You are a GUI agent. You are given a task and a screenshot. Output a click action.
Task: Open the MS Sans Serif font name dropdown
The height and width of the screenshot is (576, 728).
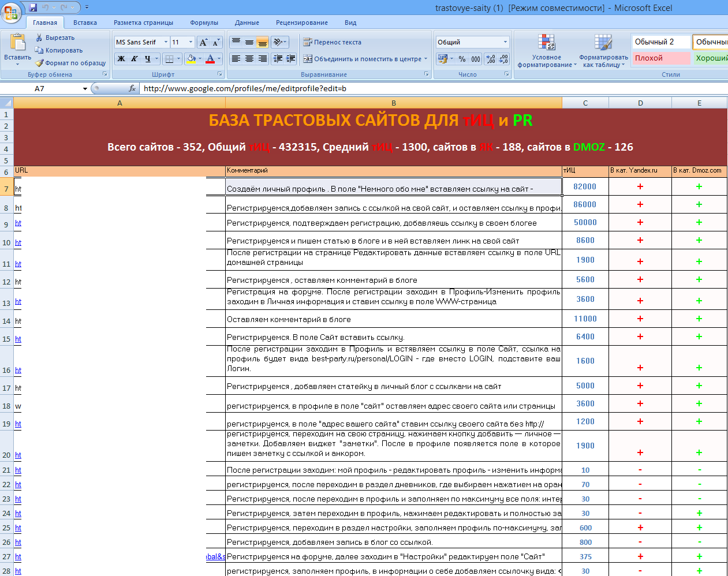166,42
